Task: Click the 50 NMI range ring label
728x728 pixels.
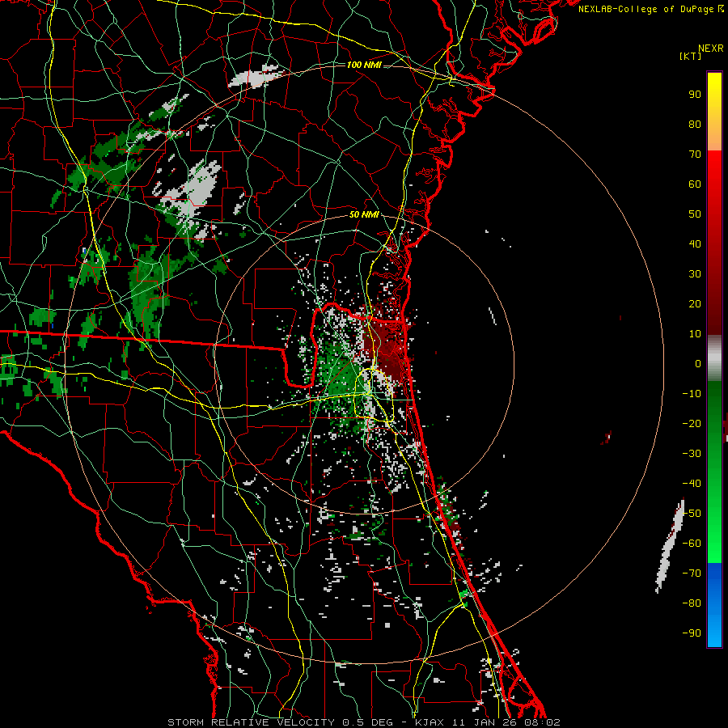Action: [364, 214]
